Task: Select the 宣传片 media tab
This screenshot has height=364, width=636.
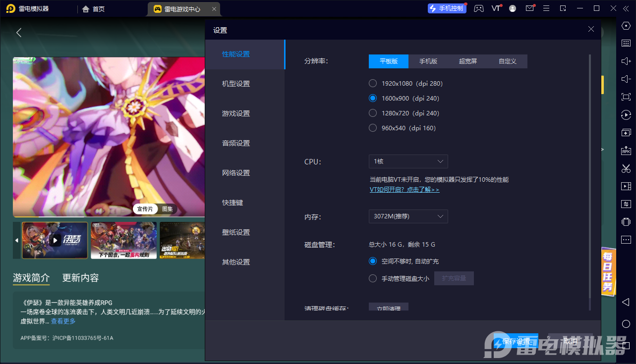Action: tap(145, 209)
